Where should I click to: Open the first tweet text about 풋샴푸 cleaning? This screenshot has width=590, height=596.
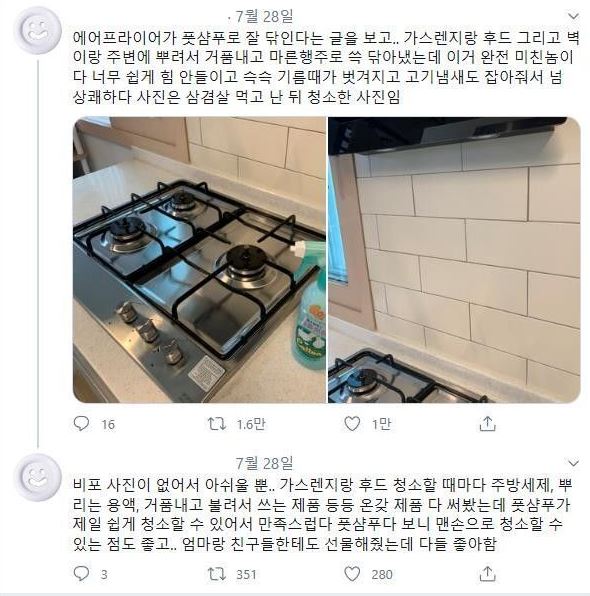tap(326, 67)
